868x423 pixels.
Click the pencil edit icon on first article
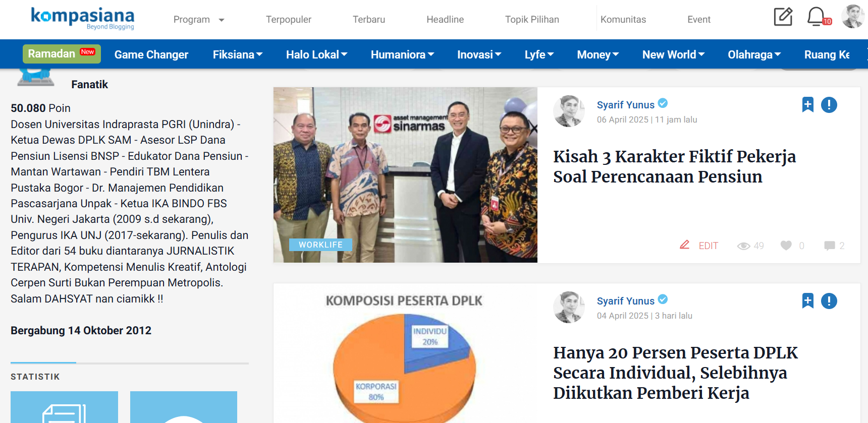click(x=684, y=245)
